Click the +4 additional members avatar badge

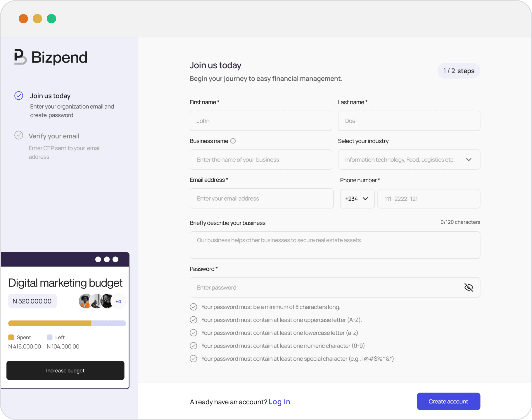click(x=118, y=301)
